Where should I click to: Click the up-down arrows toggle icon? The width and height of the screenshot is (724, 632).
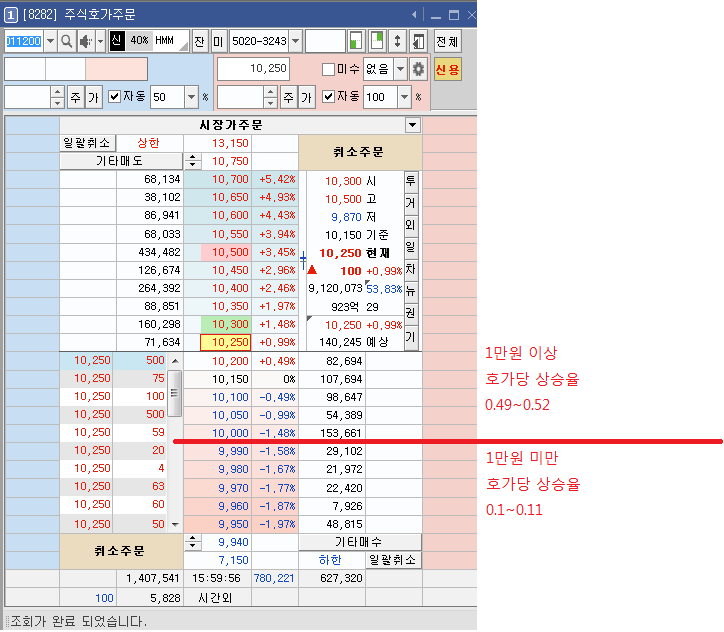397,42
